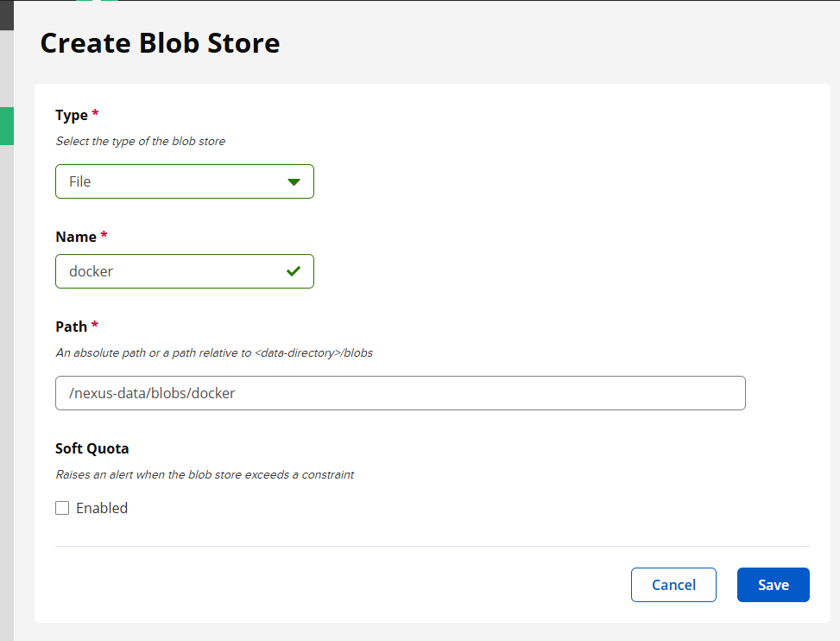840x641 pixels.
Task: Open the Type dropdown showing File
Action: click(184, 181)
